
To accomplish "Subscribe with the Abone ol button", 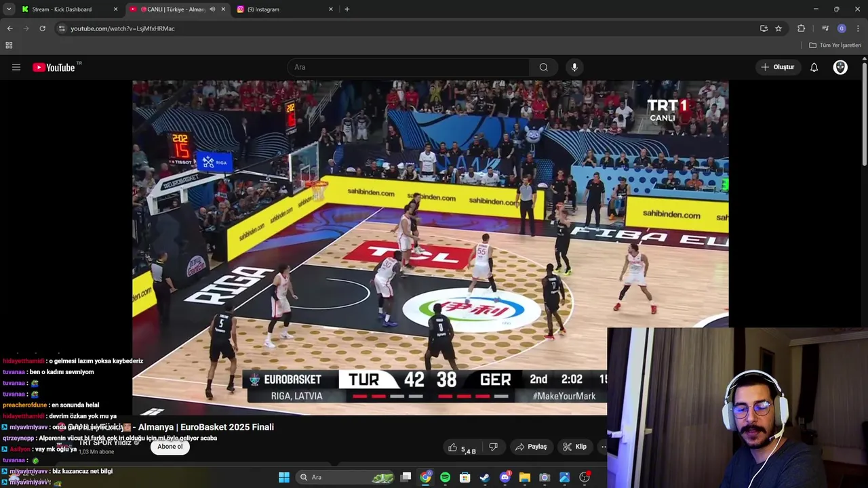I will (x=170, y=446).
